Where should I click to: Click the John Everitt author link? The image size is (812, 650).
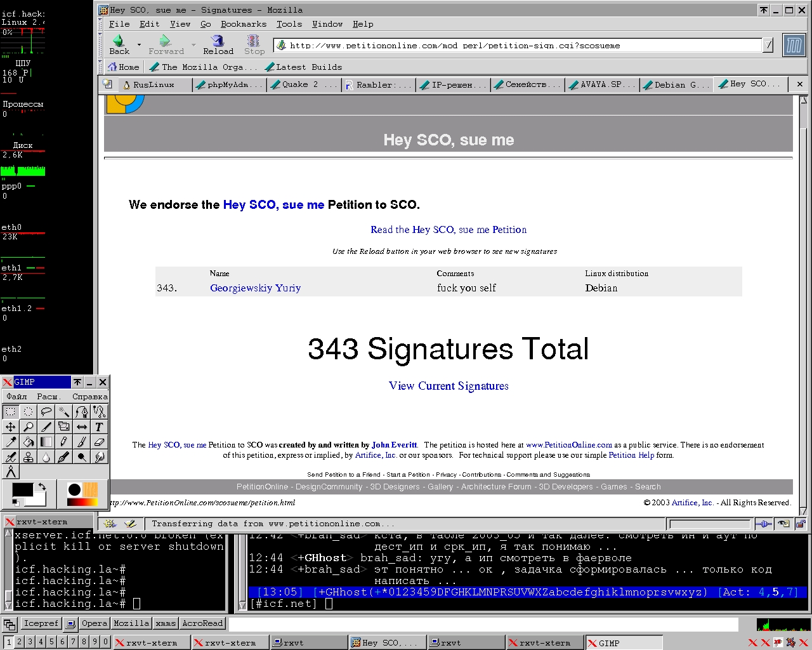394,445
